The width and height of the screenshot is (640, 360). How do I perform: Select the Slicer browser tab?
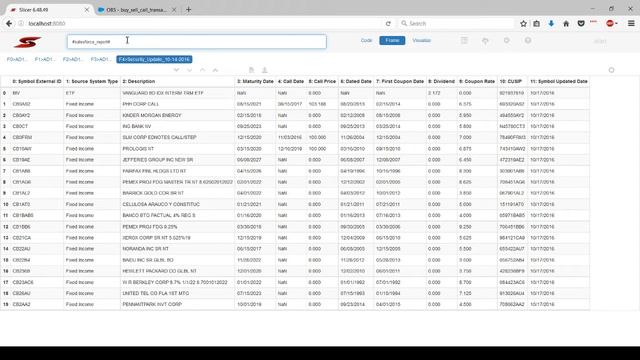(47, 9)
